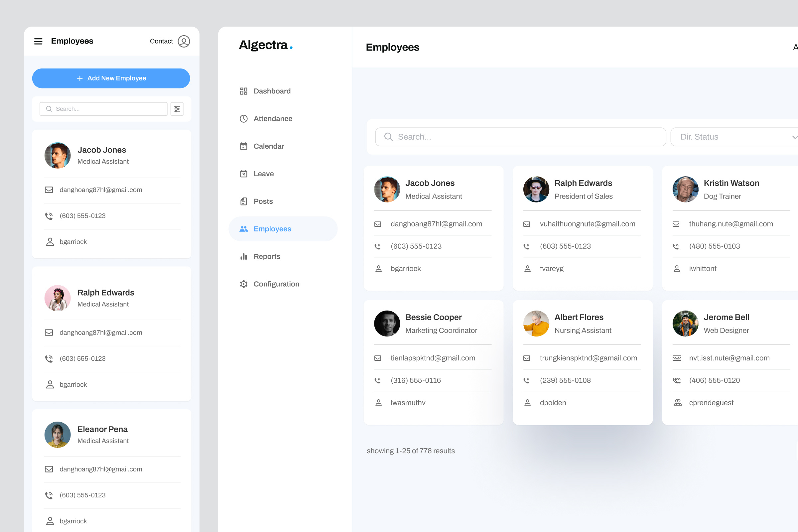
Task: Open the search filter sliders icon
Action: click(x=177, y=109)
